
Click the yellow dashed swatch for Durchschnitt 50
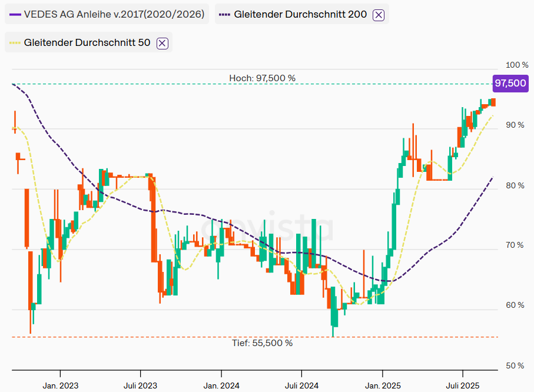(15, 43)
